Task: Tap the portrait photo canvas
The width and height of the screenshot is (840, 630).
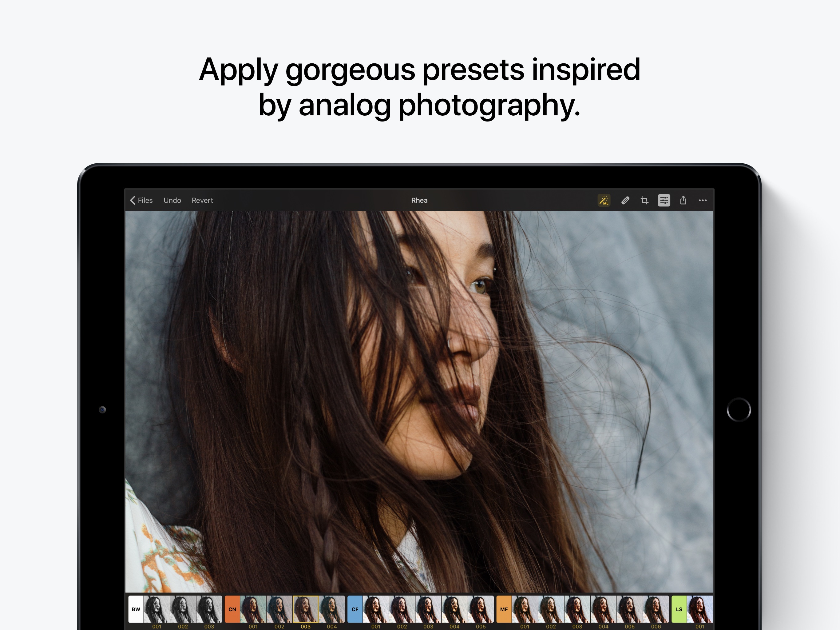Action: click(419, 402)
